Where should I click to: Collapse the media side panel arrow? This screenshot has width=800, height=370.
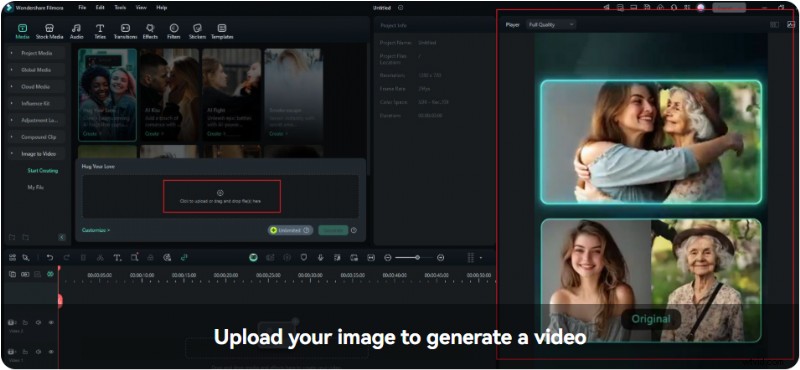(x=62, y=237)
